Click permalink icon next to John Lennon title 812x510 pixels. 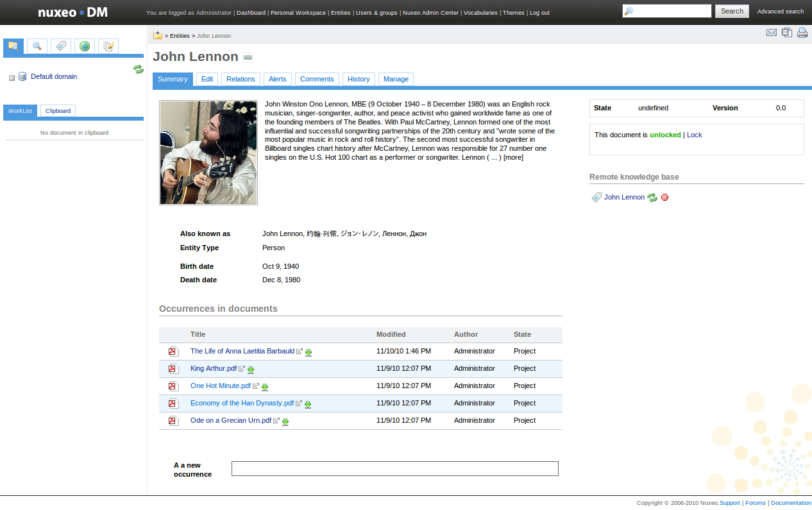coord(248,58)
